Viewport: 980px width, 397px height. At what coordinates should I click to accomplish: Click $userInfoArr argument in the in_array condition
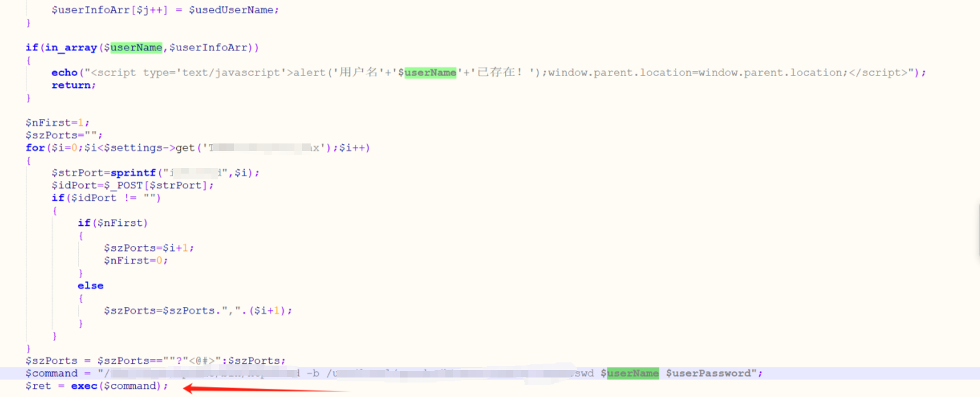pos(208,47)
